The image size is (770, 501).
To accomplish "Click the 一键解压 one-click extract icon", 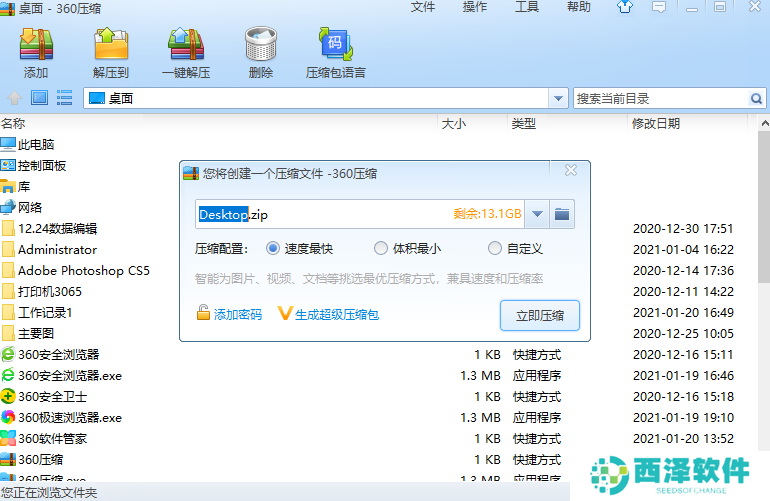I will 186,52.
